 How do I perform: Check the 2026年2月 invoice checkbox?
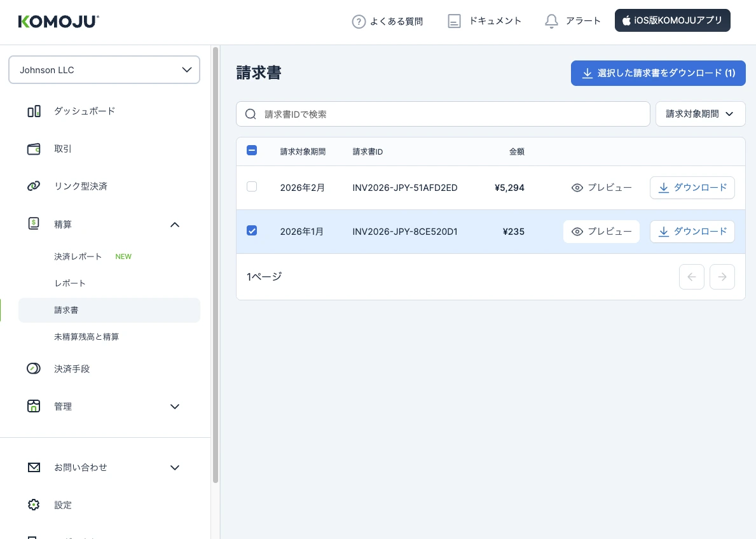252,186
